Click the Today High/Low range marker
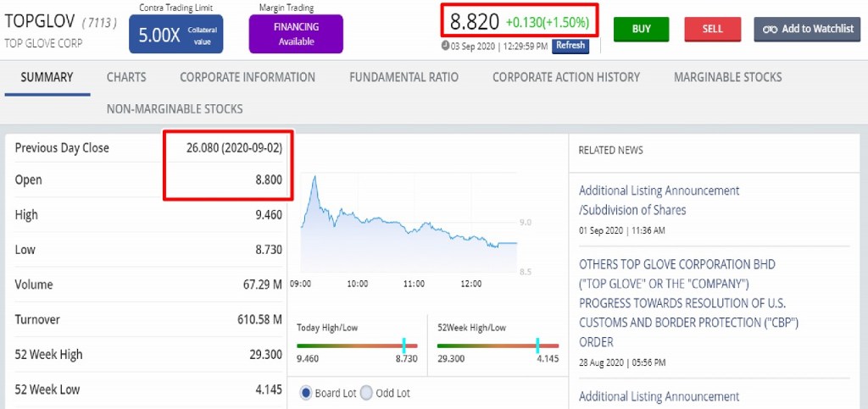 (404, 345)
